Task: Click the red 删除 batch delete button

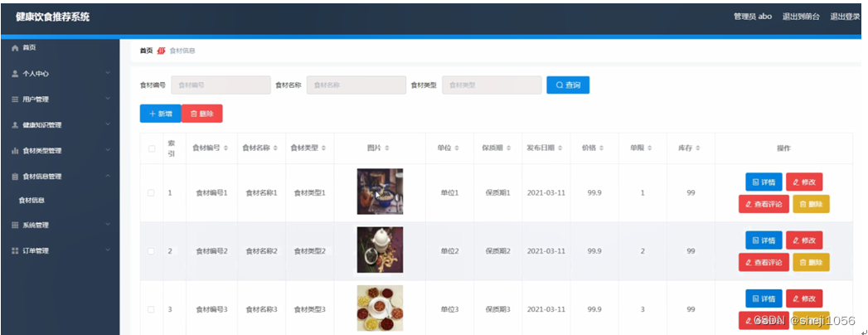Action: pos(202,114)
